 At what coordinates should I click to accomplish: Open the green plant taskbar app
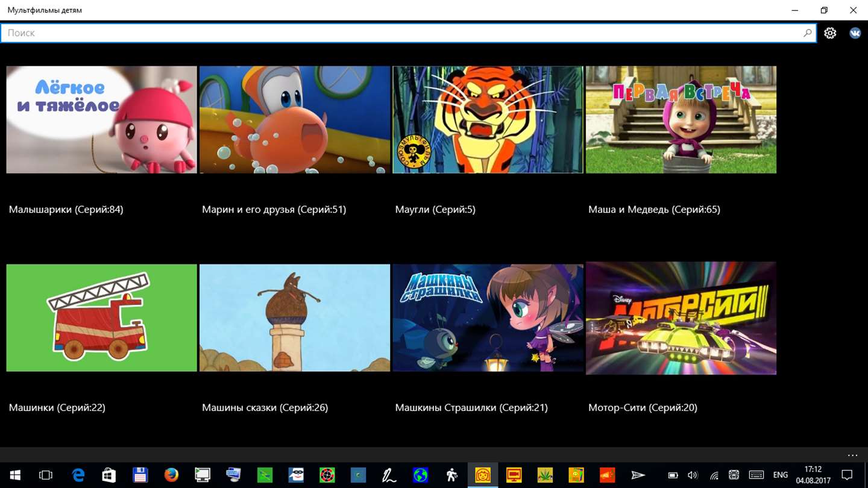tap(545, 475)
